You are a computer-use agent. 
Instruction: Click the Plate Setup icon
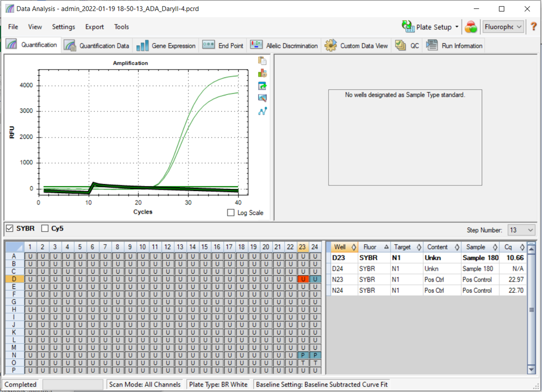pos(408,27)
